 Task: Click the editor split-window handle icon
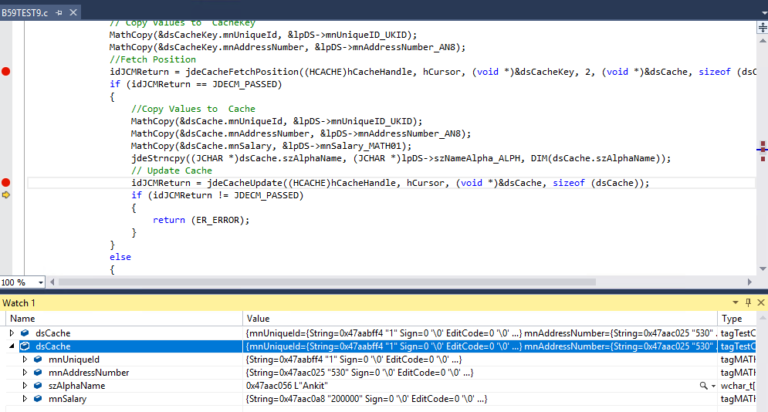click(x=763, y=28)
